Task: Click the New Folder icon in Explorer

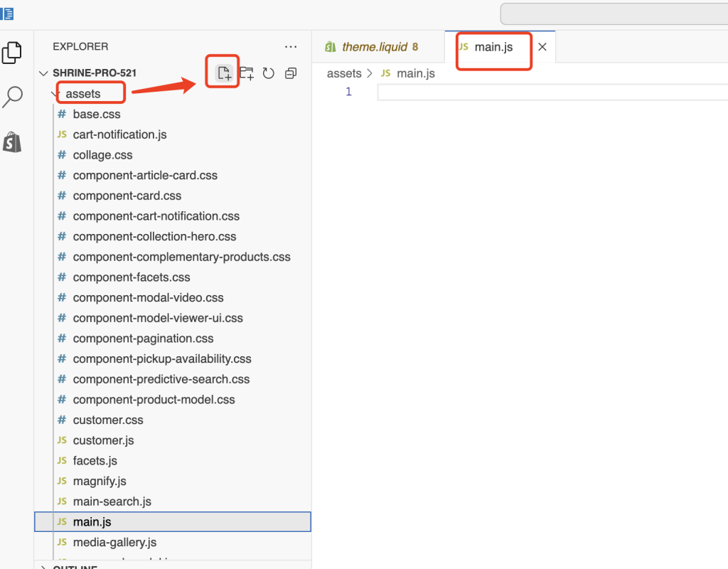Action: pos(247,73)
